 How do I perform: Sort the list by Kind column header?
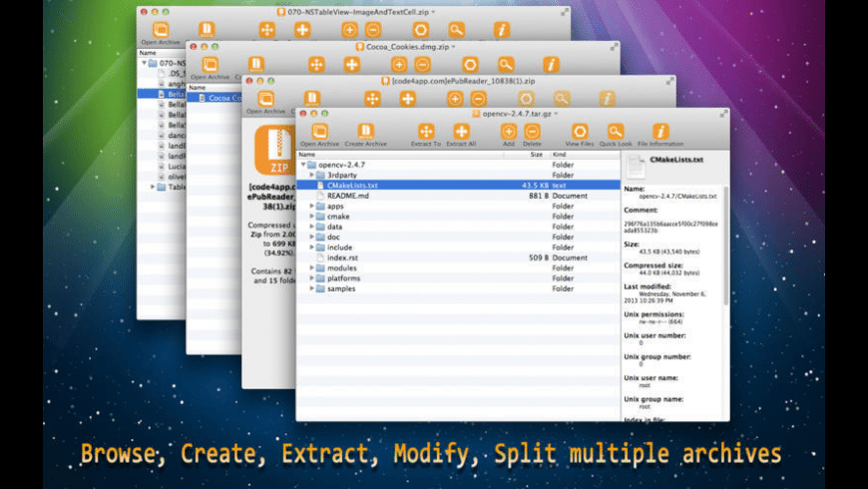point(561,155)
